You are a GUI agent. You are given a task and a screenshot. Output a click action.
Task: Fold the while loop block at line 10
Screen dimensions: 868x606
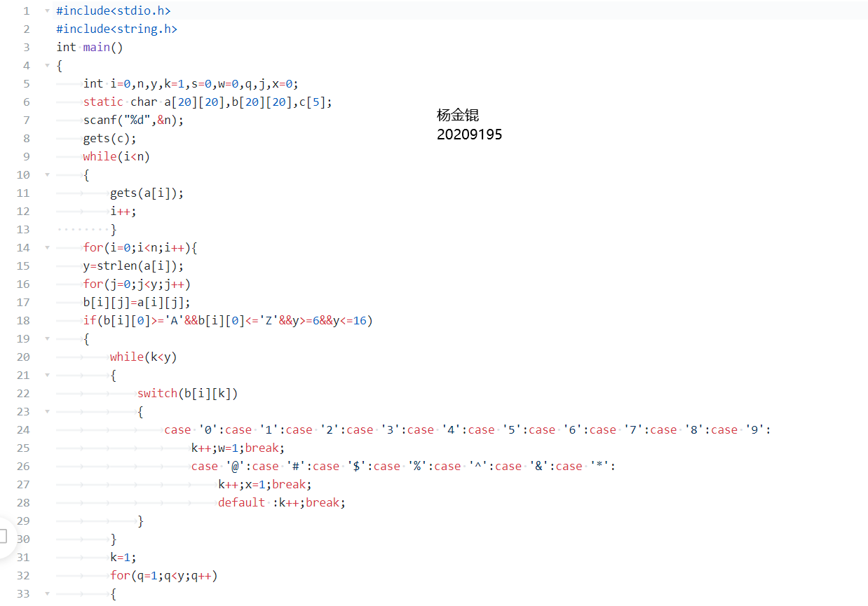pyautogui.click(x=47, y=174)
